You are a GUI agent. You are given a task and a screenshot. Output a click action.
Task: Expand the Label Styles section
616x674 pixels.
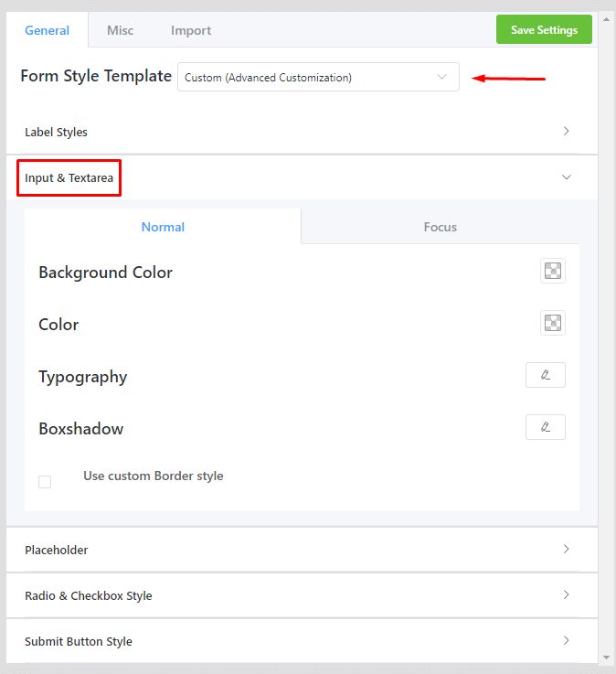(x=566, y=132)
